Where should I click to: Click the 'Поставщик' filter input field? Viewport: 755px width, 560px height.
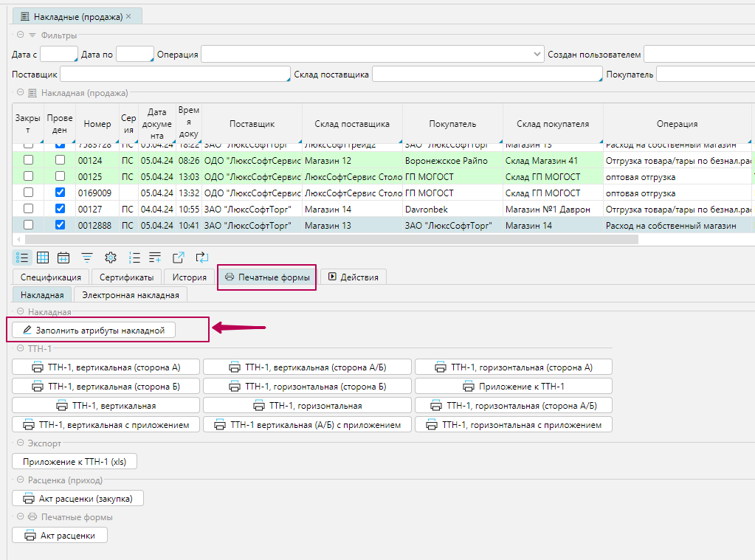click(174, 75)
